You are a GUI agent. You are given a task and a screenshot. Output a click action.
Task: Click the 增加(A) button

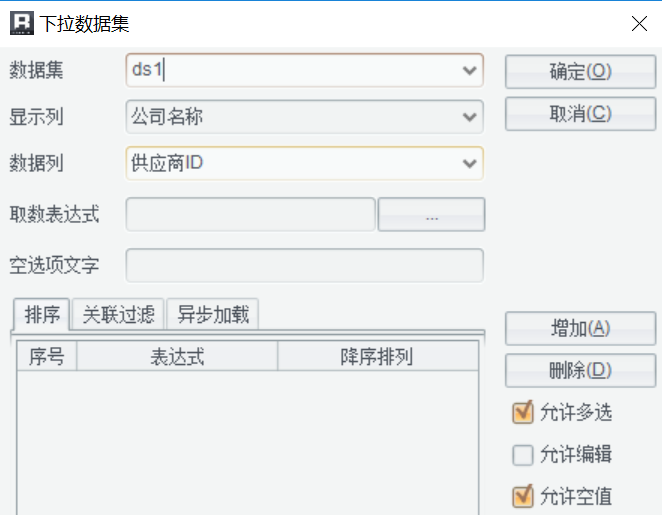point(580,329)
